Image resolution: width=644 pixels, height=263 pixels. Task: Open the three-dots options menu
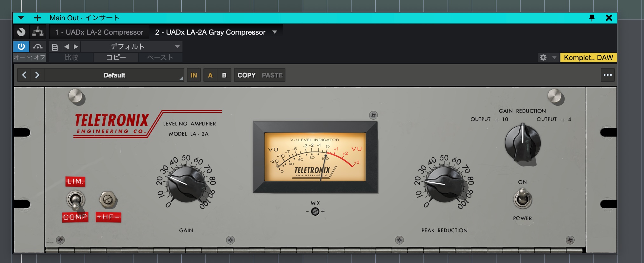[x=608, y=75]
